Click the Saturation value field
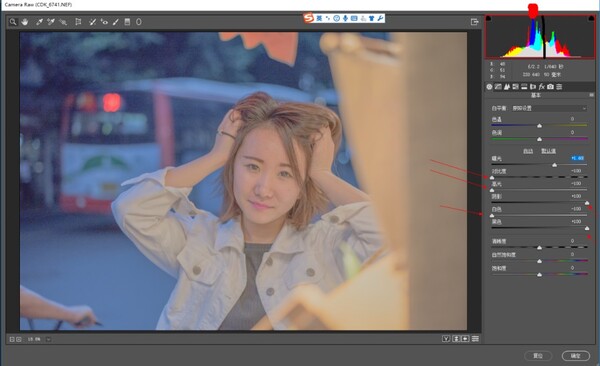 tap(573, 268)
